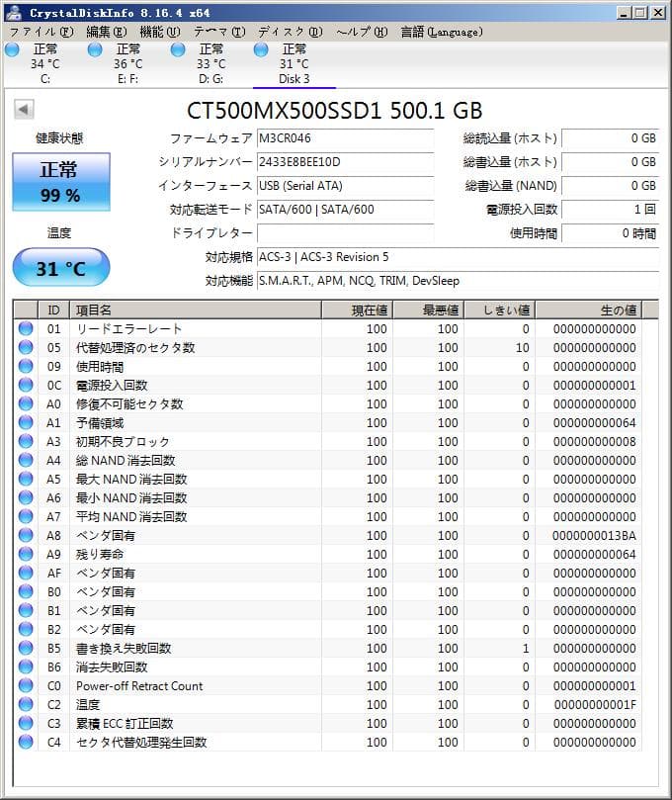672x800 pixels.
Task: Click status icon for C3 累積 ECC 訂正回数
Action: pos(26,723)
